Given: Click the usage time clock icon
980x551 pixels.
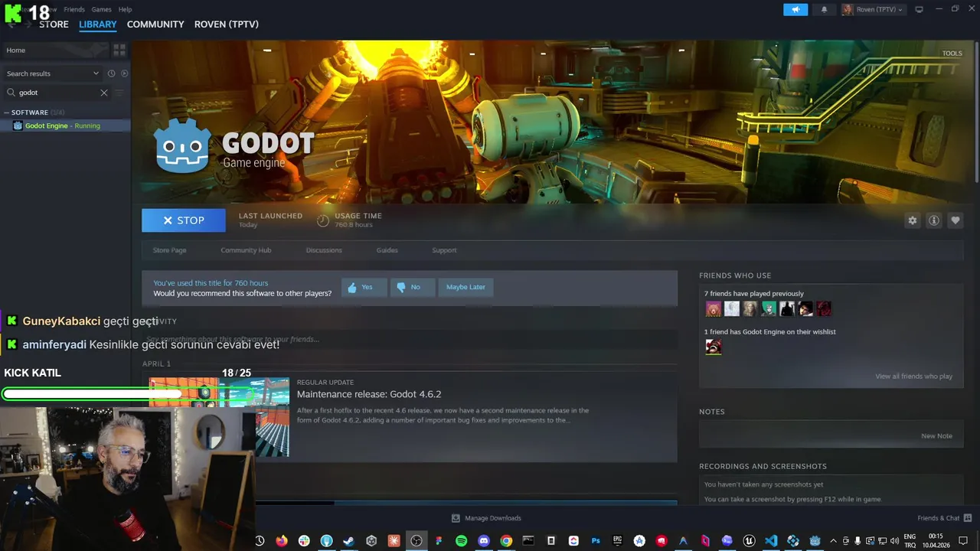Looking at the screenshot, I should tap(323, 220).
